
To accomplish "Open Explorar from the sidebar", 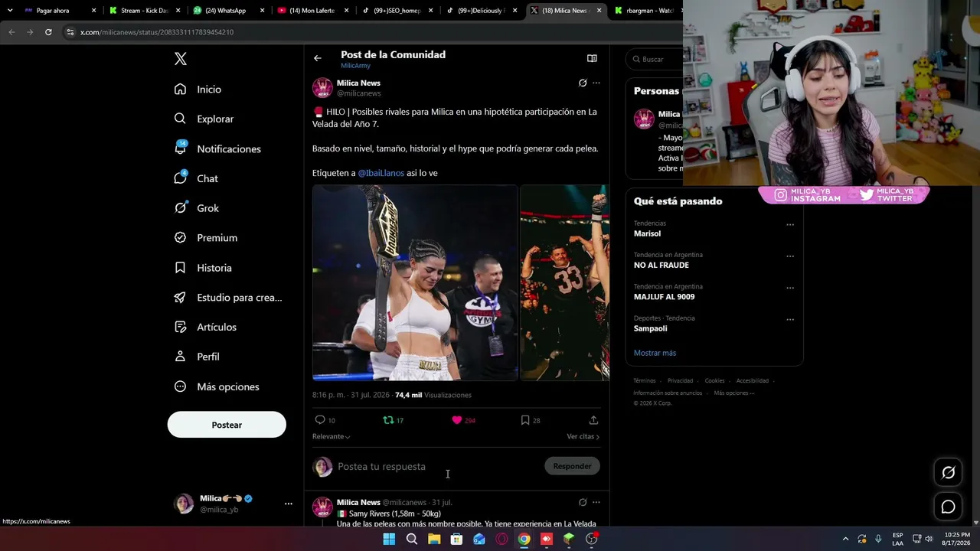I will click(x=204, y=119).
